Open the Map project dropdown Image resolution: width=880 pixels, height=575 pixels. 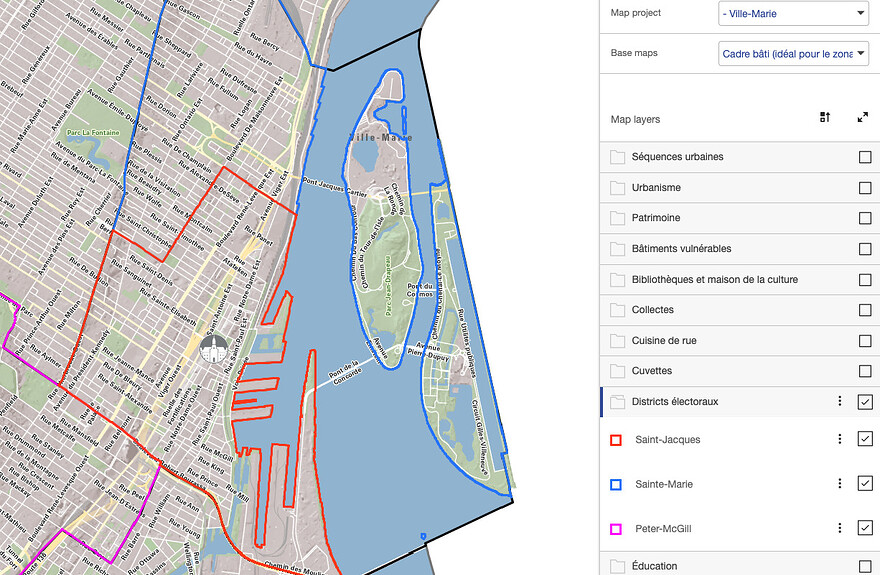(x=792, y=13)
